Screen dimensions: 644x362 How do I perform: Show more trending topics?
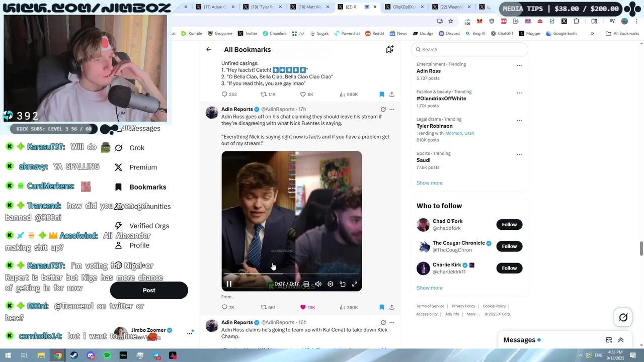click(x=429, y=183)
